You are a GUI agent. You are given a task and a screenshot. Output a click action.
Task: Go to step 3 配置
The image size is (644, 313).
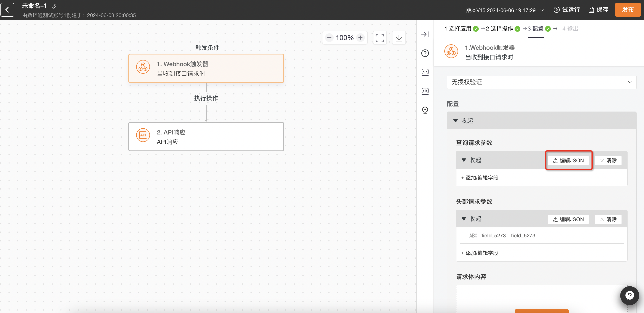tap(539, 29)
